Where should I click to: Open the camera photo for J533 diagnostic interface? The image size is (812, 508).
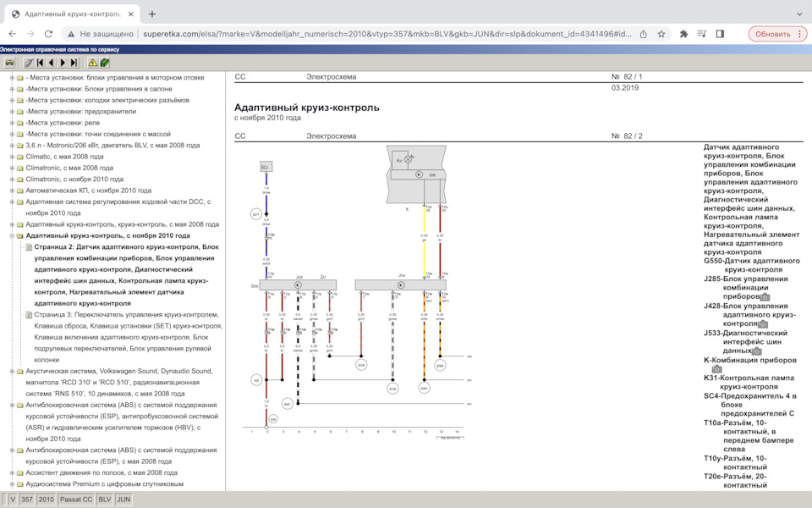(x=756, y=351)
